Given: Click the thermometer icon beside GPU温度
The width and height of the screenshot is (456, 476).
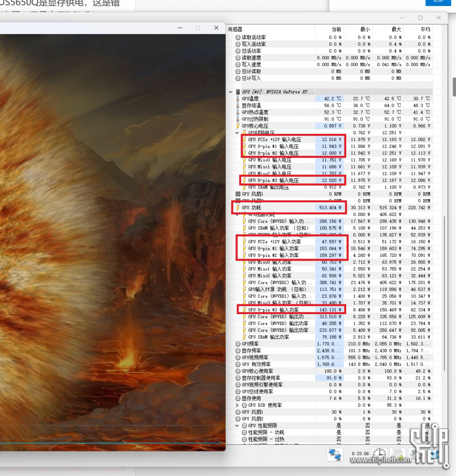Looking at the screenshot, I should [238, 99].
